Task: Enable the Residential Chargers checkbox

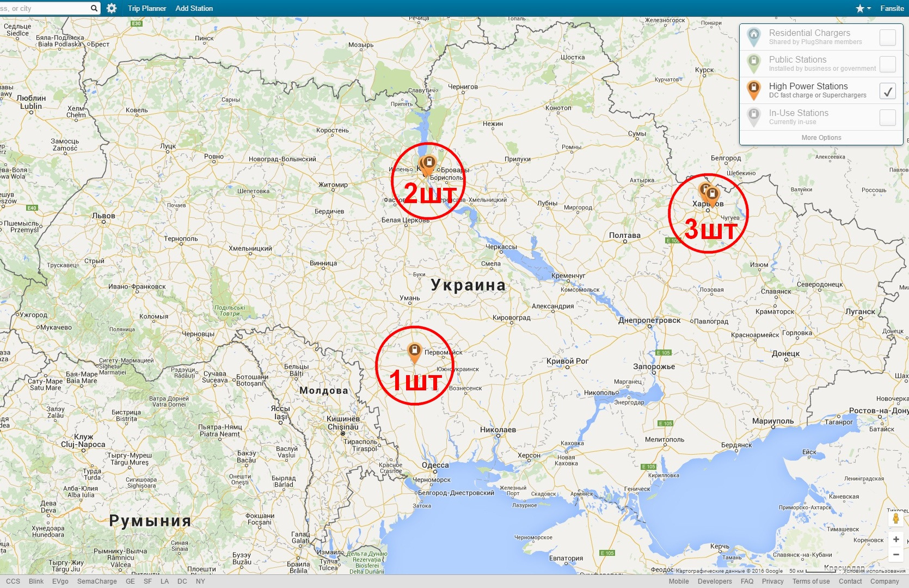Action: click(x=887, y=38)
